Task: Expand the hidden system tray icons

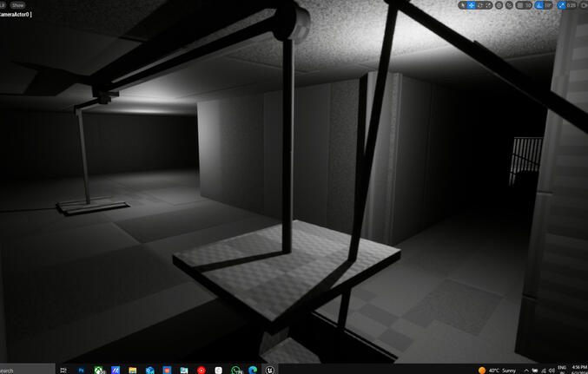Action: click(526, 369)
